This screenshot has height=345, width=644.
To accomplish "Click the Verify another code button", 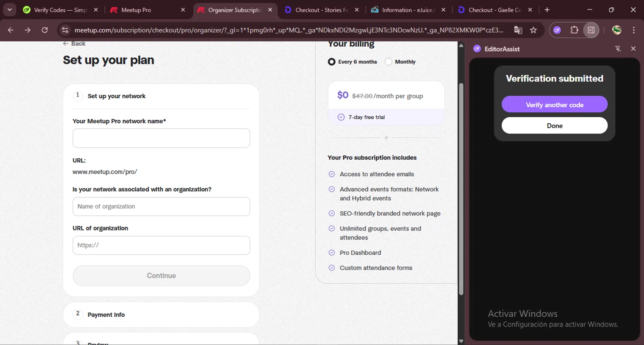I will point(554,105).
